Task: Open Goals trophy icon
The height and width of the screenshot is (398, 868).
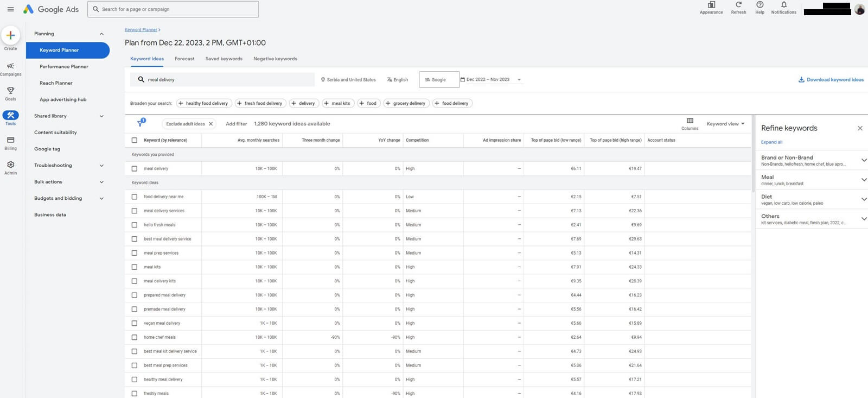Action: point(10,93)
